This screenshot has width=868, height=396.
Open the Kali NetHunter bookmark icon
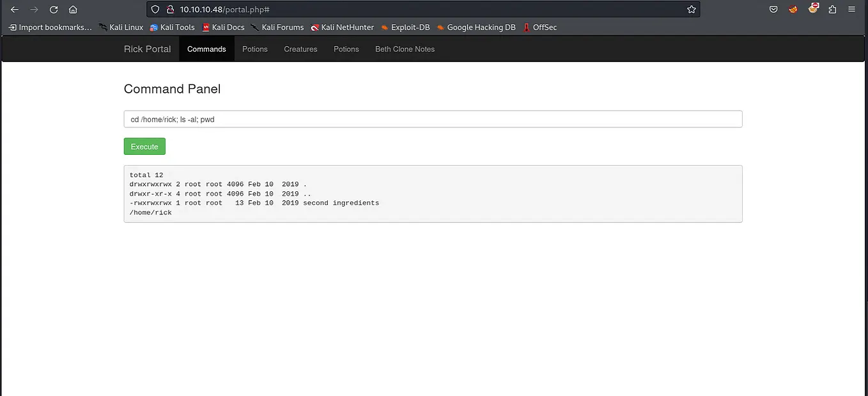315,28
